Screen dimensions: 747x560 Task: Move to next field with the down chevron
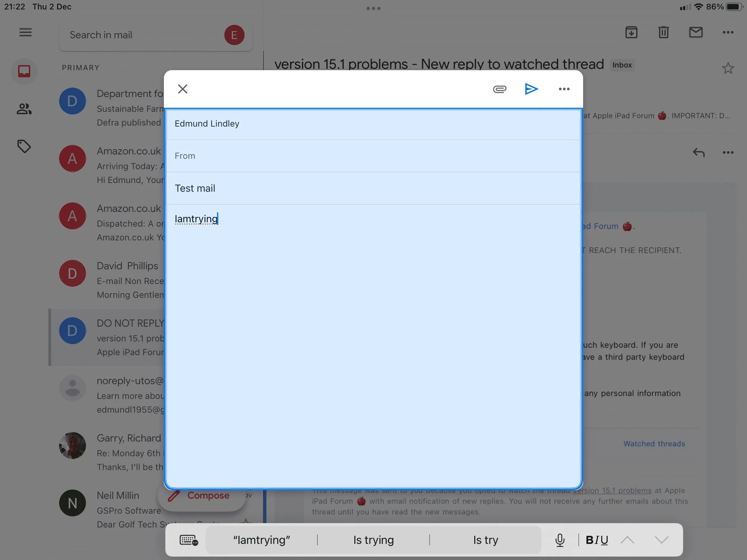click(x=661, y=540)
